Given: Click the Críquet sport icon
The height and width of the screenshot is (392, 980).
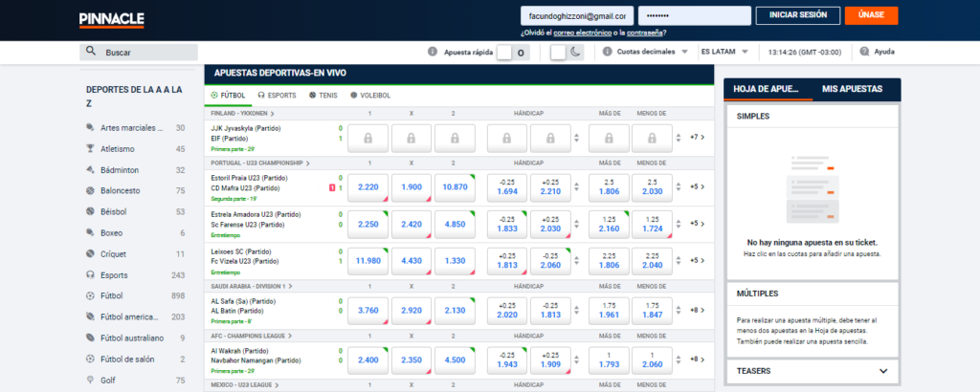Looking at the screenshot, I should (x=90, y=254).
